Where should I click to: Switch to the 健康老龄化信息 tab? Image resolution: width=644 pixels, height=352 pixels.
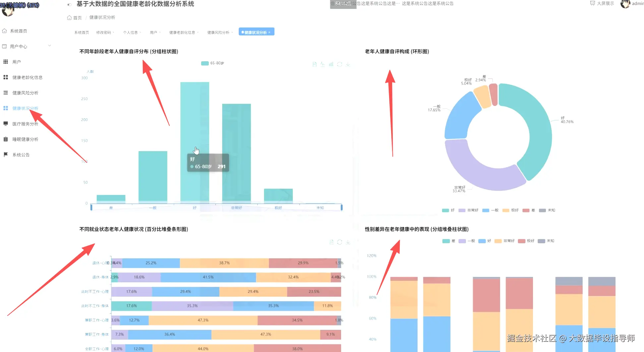tap(182, 32)
